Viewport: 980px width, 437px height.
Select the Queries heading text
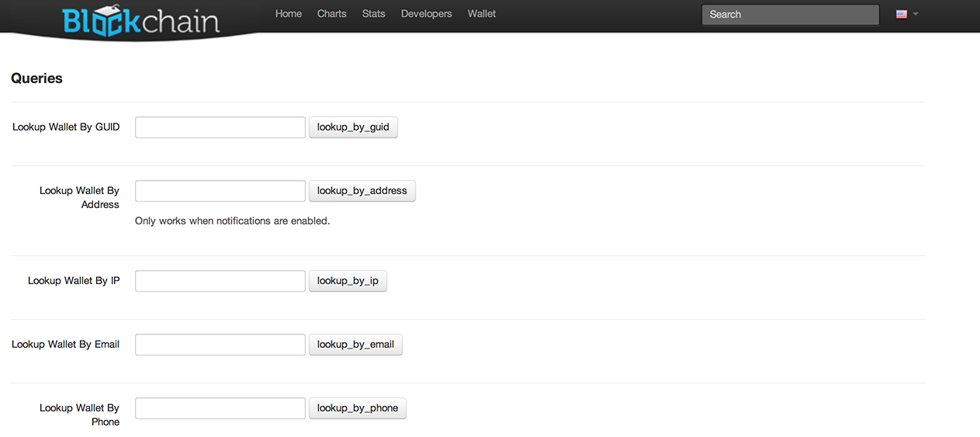coord(36,78)
